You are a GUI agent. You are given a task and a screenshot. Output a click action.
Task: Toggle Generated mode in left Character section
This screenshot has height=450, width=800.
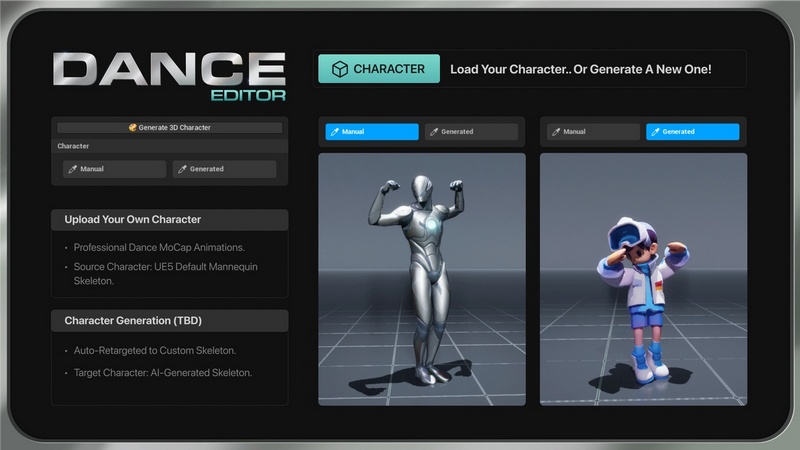click(224, 169)
